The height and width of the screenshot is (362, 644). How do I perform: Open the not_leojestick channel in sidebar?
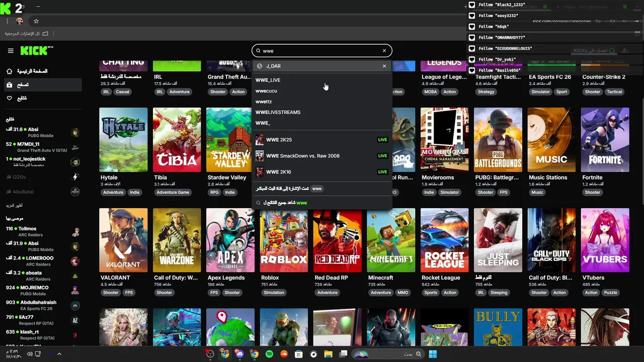click(43, 161)
